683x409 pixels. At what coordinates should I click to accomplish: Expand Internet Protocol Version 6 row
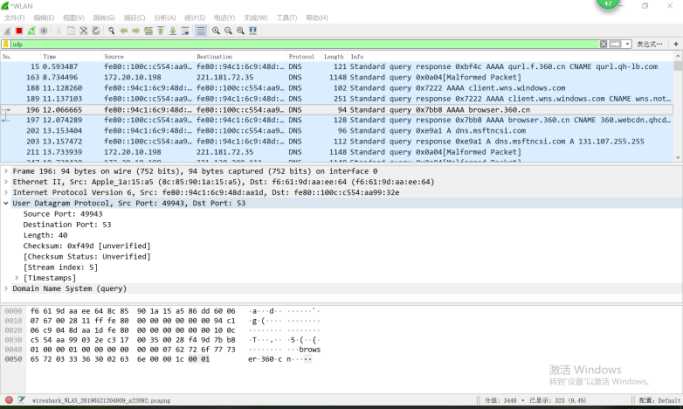point(6,193)
